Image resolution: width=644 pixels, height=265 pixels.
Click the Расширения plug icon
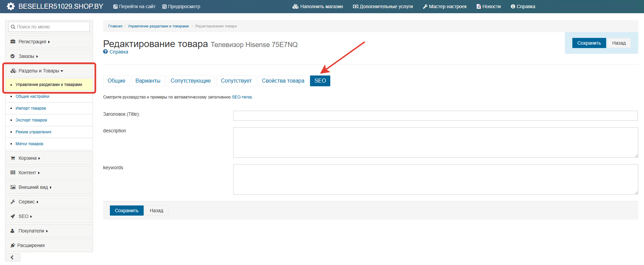coord(13,245)
